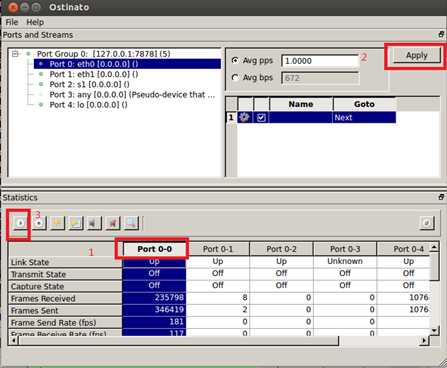Collapse the Port Group 0 tree node
Viewport: 447px width, 368px height.
pos(15,54)
